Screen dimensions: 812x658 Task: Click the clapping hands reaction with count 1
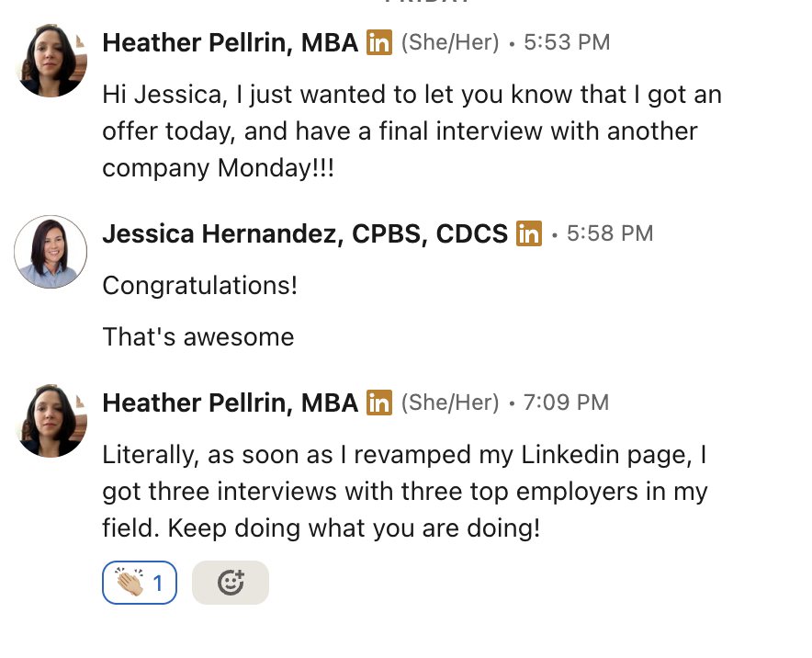coord(139,583)
